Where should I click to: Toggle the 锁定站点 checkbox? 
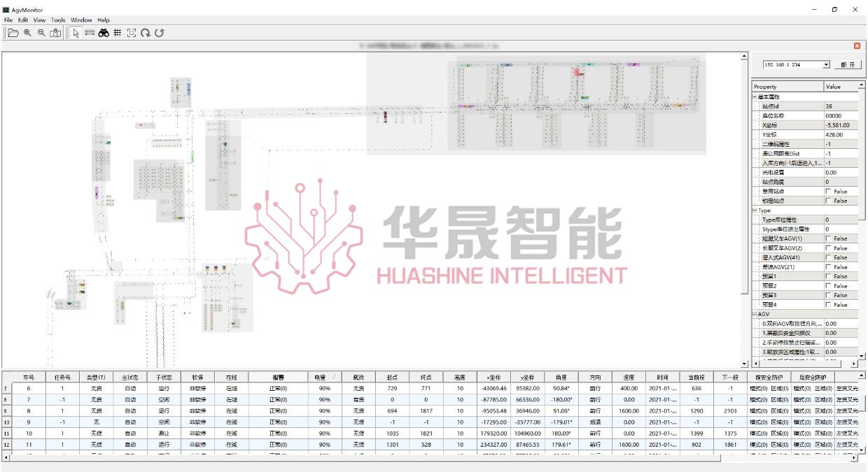(829, 201)
